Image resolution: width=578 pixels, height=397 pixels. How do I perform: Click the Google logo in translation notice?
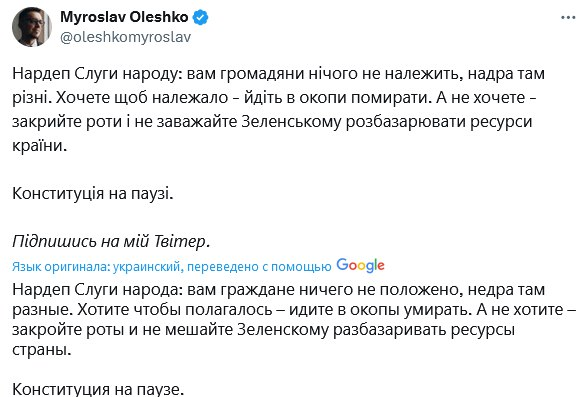point(360,265)
